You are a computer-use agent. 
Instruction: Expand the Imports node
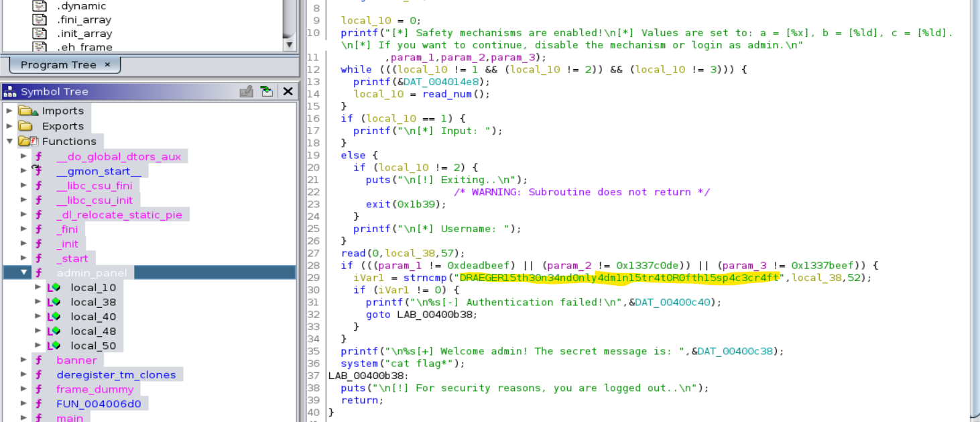[x=9, y=111]
